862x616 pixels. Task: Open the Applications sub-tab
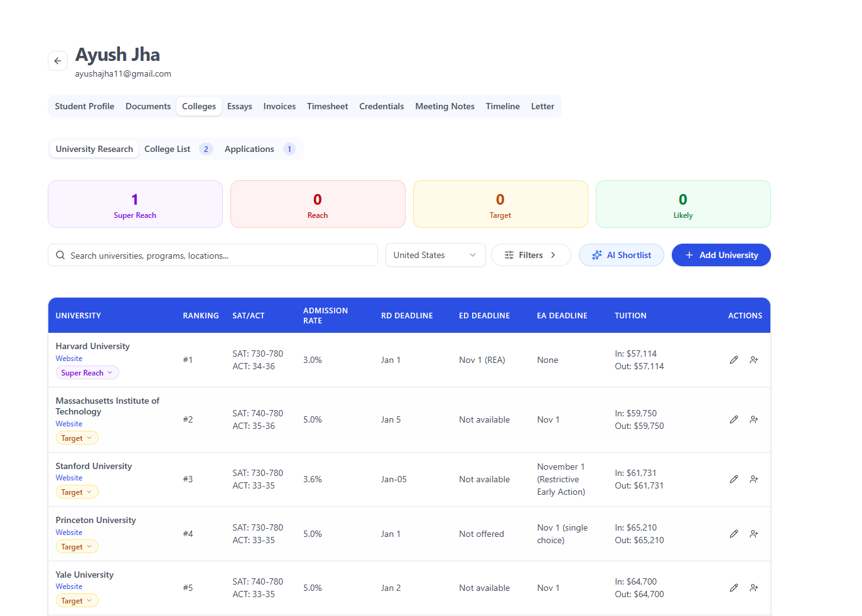tap(260, 149)
